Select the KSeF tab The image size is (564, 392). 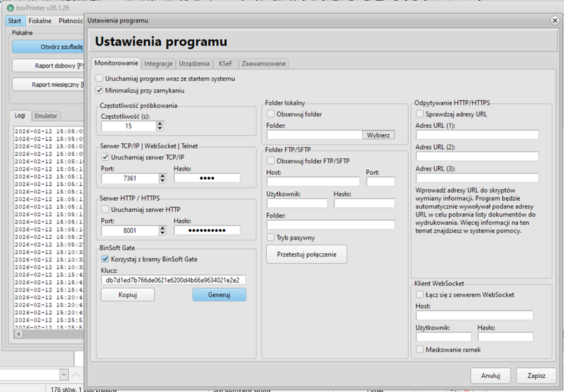pyautogui.click(x=225, y=63)
